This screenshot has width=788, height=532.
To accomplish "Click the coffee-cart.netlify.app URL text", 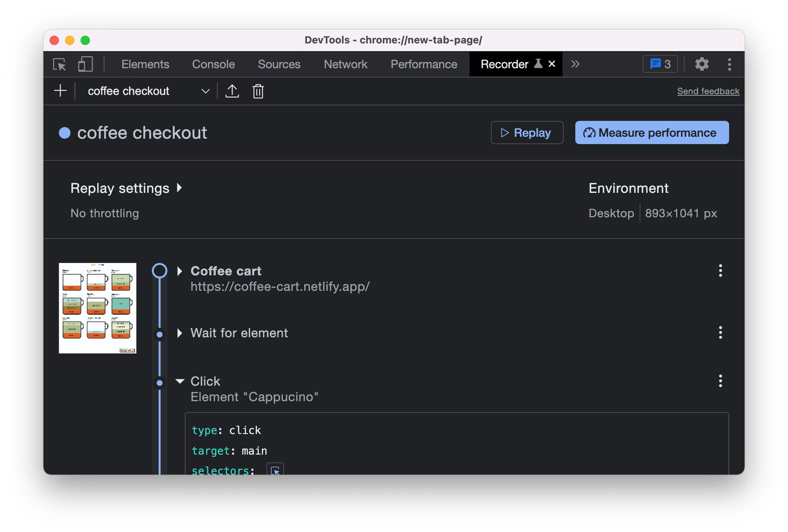I will click(x=280, y=286).
